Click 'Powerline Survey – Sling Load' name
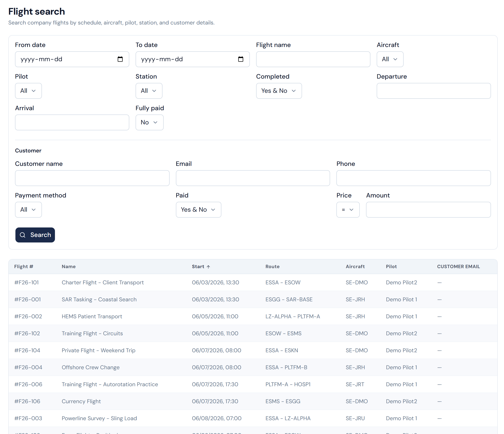The height and width of the screenshot is (434, 504). [x=99, y=418]
